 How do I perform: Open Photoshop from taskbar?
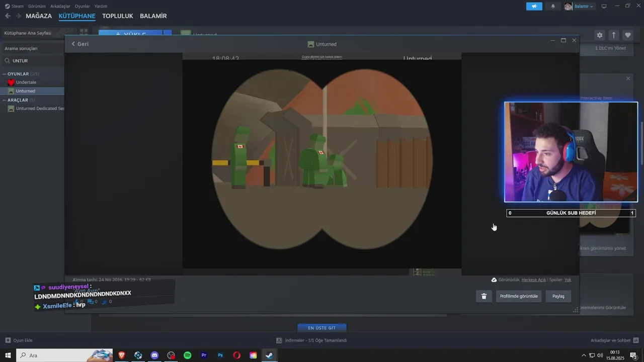click(220, 355)
